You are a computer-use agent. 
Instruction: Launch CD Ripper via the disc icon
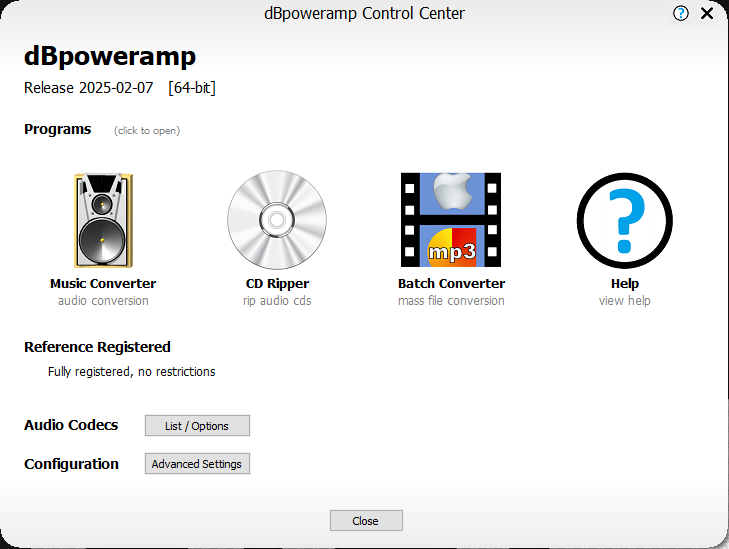(277, 220)
